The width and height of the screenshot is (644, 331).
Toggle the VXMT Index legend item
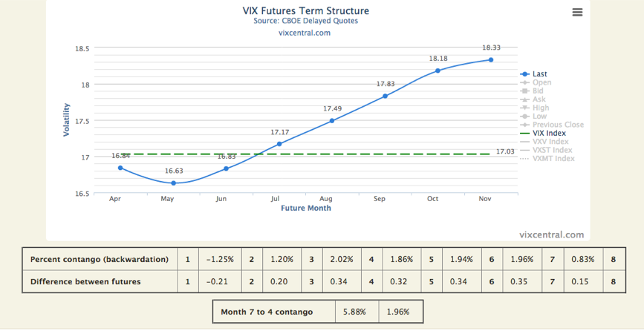point(553,158)
